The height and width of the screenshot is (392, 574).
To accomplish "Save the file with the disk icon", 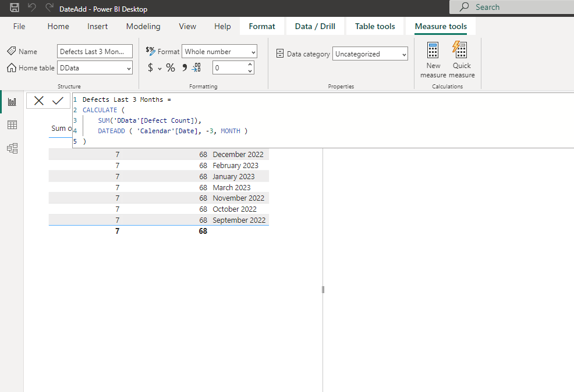I will (x=15, y=8).
